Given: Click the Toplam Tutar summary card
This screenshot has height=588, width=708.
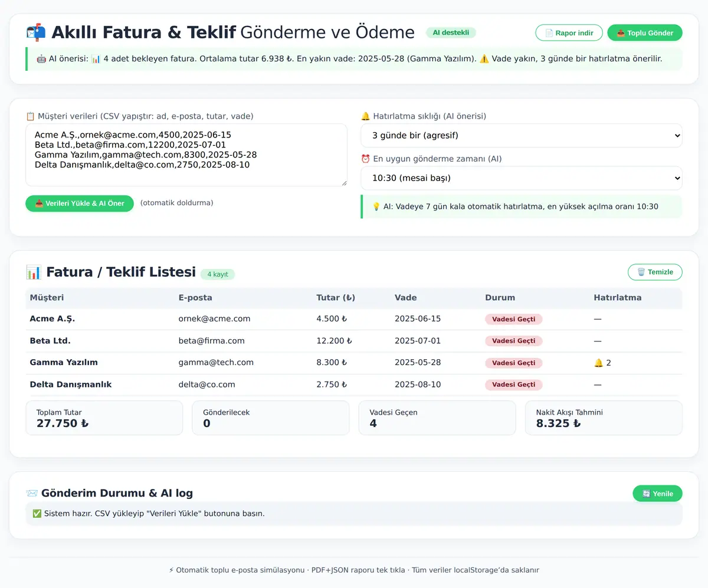Looking at the screenshot, I should click(104, 418).
